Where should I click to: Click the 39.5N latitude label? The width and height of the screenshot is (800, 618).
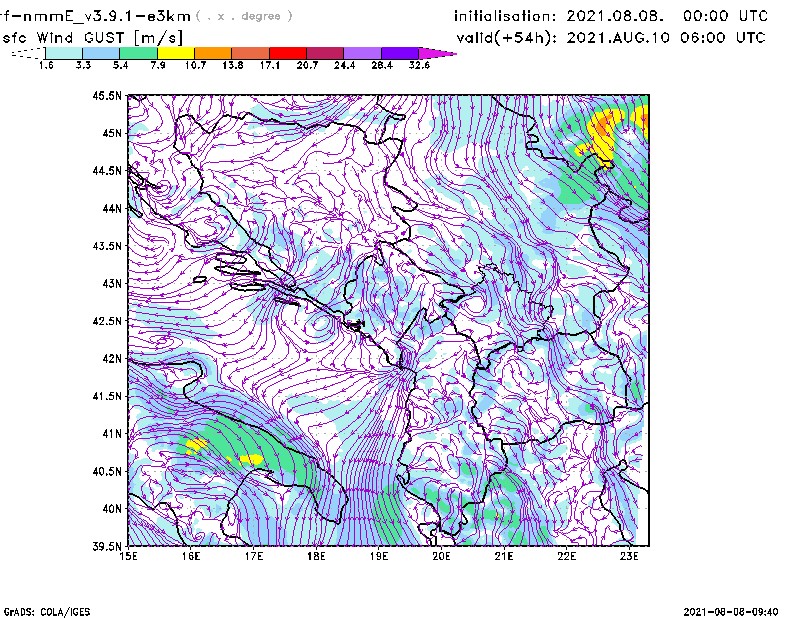click(107, 547)
